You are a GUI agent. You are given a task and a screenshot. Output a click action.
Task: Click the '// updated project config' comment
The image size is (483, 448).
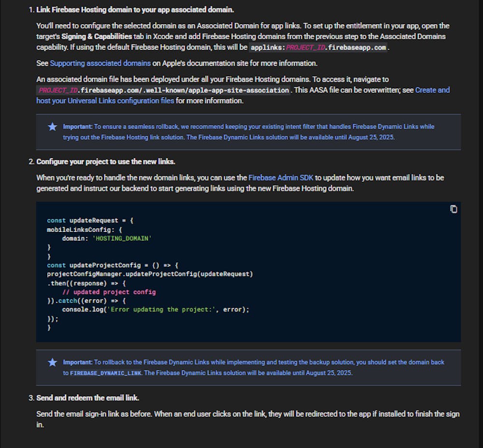109,292
